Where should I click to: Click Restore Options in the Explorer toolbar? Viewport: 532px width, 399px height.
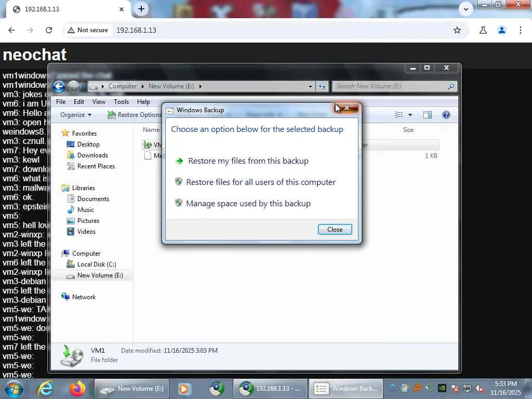coord(135,115)
